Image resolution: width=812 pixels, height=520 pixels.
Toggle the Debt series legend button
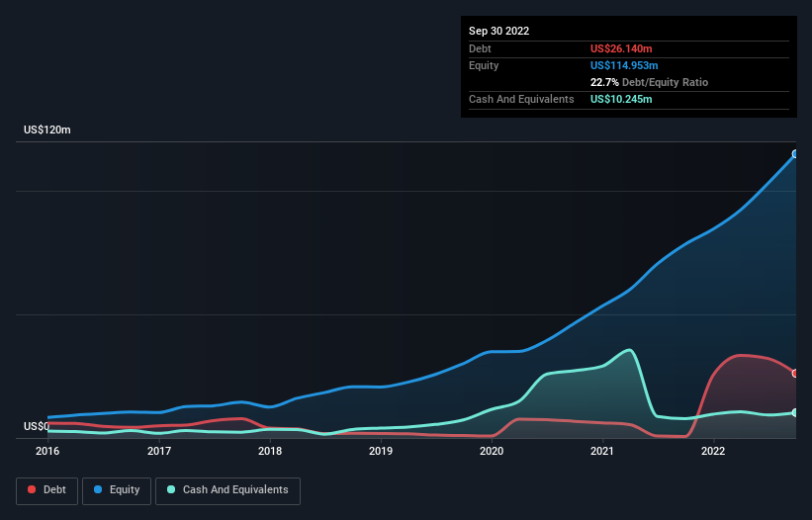pos(46,490)
